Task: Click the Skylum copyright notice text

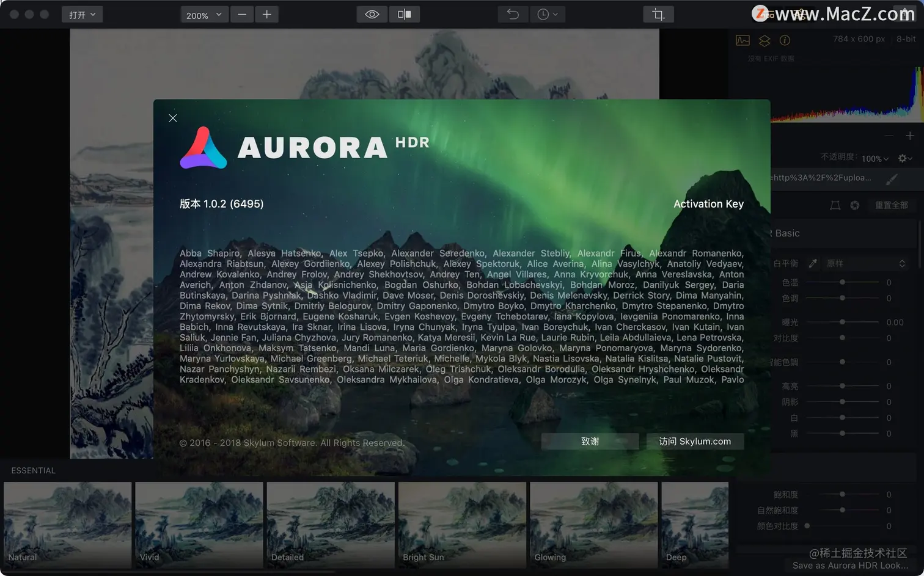Action: [x=291, y=443]
